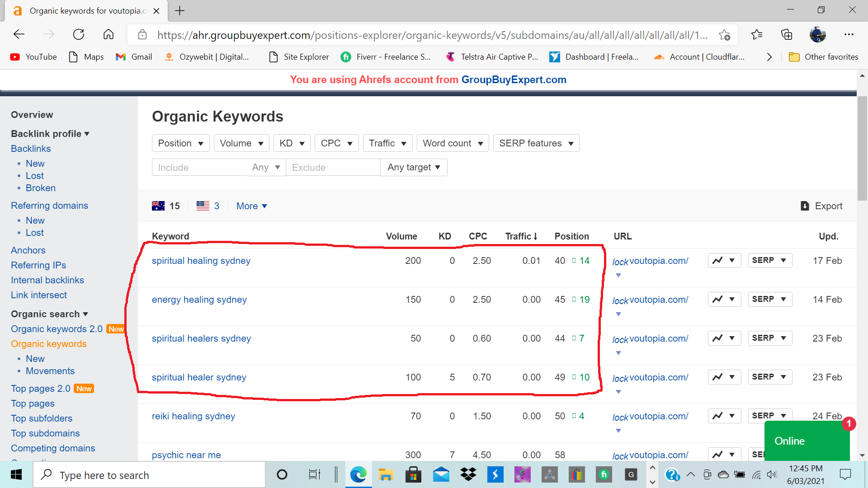Open the SERP dropdown for spiritual healers sydney

769,338
